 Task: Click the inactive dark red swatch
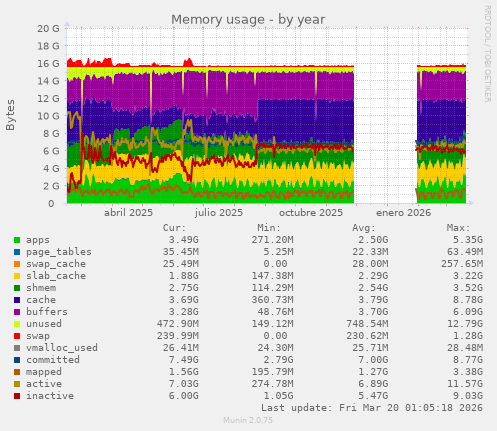click(x=17, y=396)
